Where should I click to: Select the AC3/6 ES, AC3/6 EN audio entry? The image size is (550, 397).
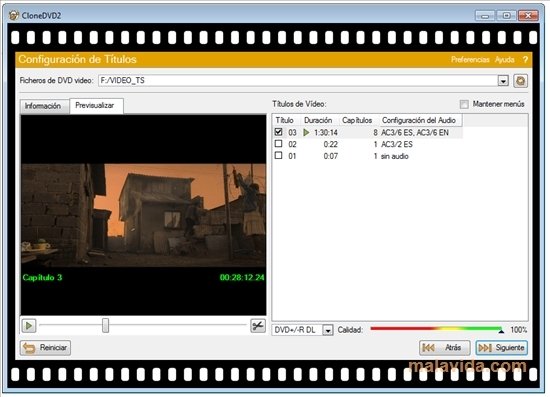(415, 133)
